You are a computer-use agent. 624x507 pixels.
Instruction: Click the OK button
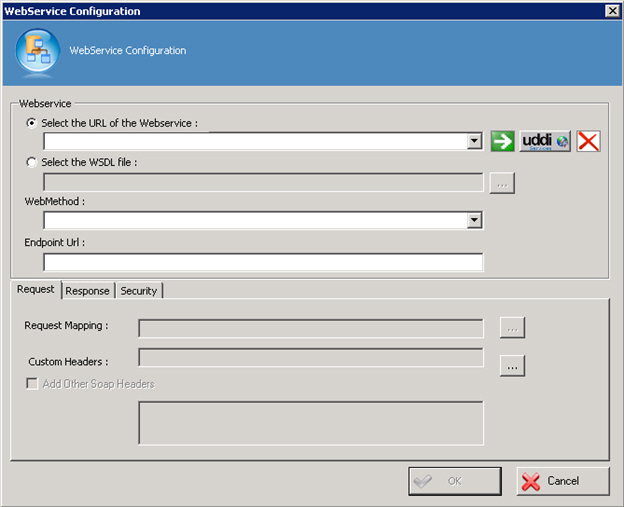click(x=454, y=481)
